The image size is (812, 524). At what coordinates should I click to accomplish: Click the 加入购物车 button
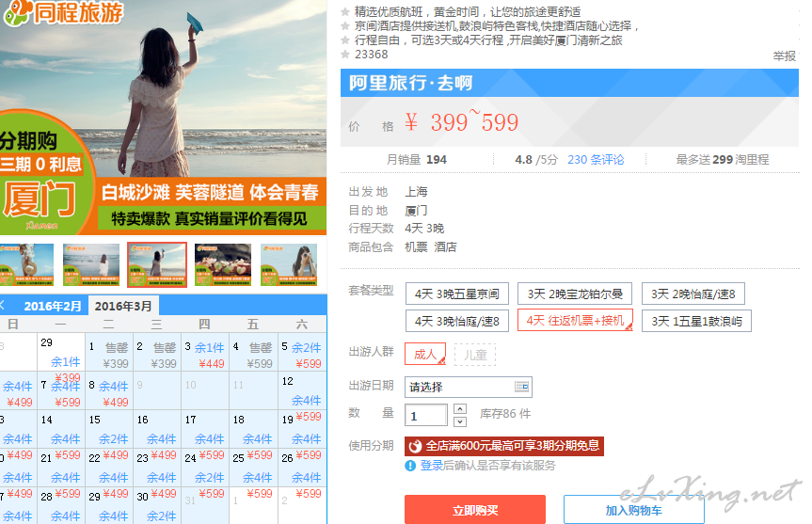pyautogui.click(x=634, y=510)
